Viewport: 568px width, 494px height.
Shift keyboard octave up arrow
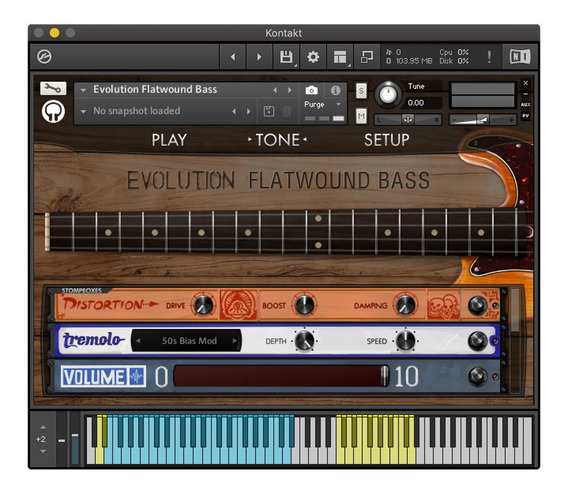43,427
